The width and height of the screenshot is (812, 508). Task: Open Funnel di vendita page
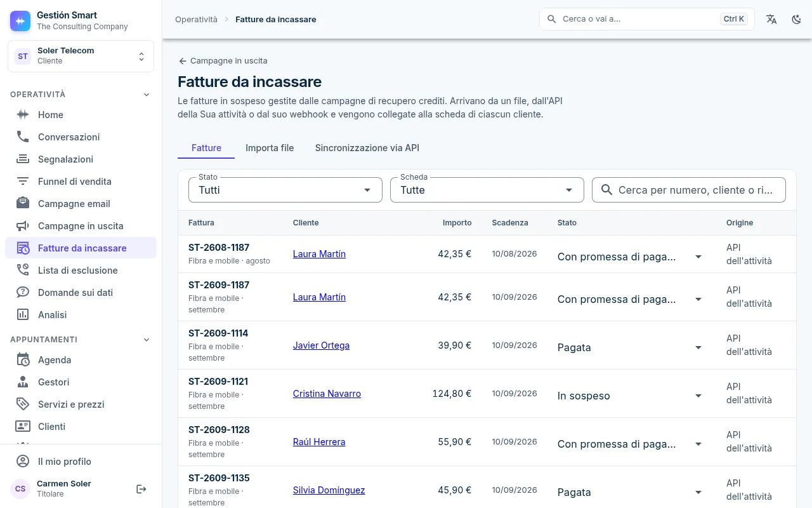pos(81,182)
